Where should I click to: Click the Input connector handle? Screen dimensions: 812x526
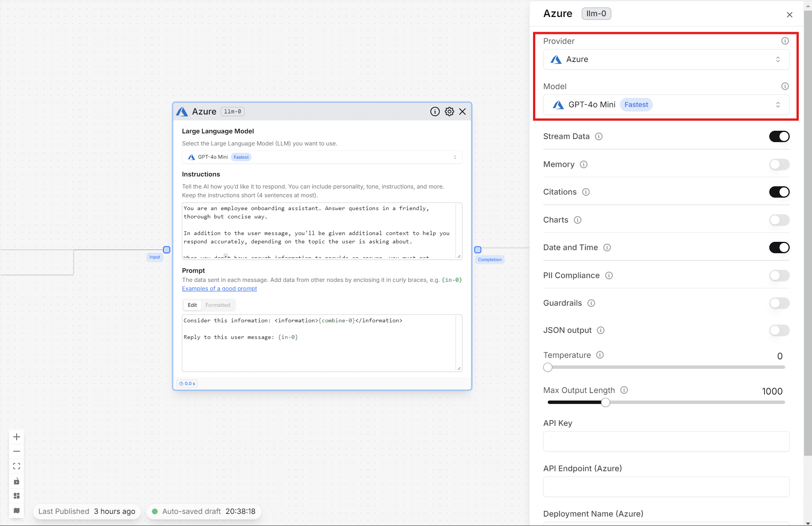pyautogui.click(x=167, y=250)
